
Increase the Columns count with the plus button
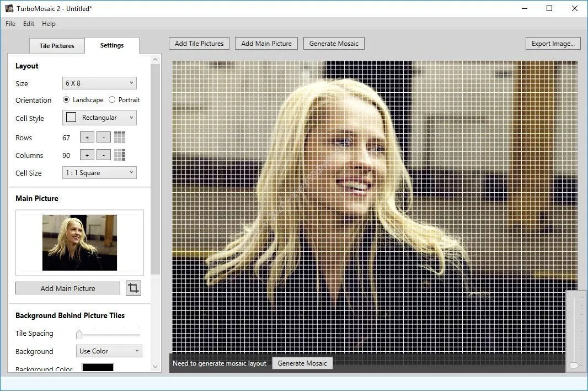[87, 155]
